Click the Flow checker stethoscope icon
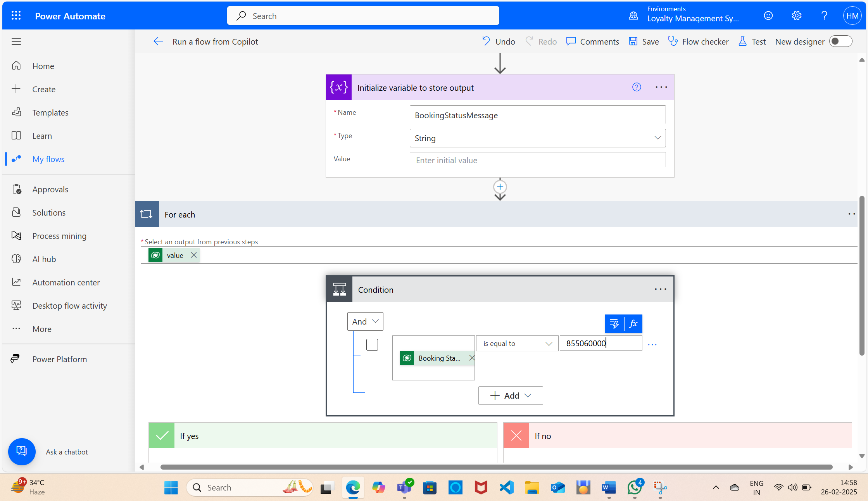This screenshot has width=868, height=501. click(x=673, y=41)
